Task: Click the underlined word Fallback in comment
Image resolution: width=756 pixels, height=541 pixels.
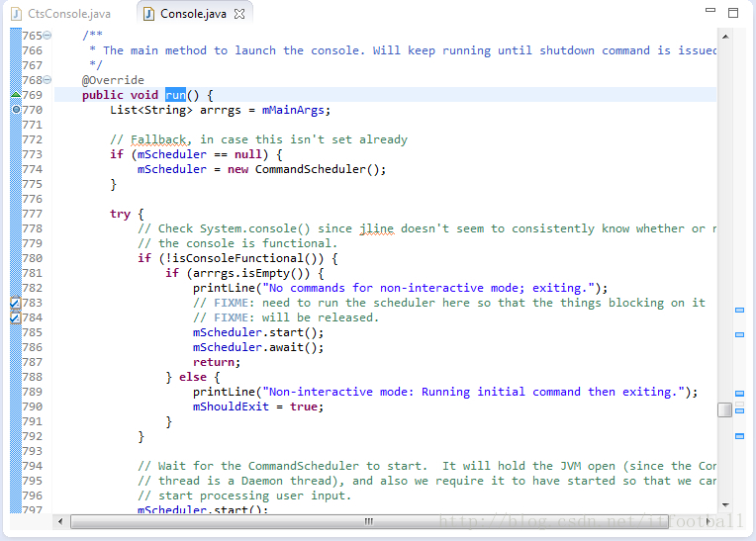Action: click(x=158, y=139)
